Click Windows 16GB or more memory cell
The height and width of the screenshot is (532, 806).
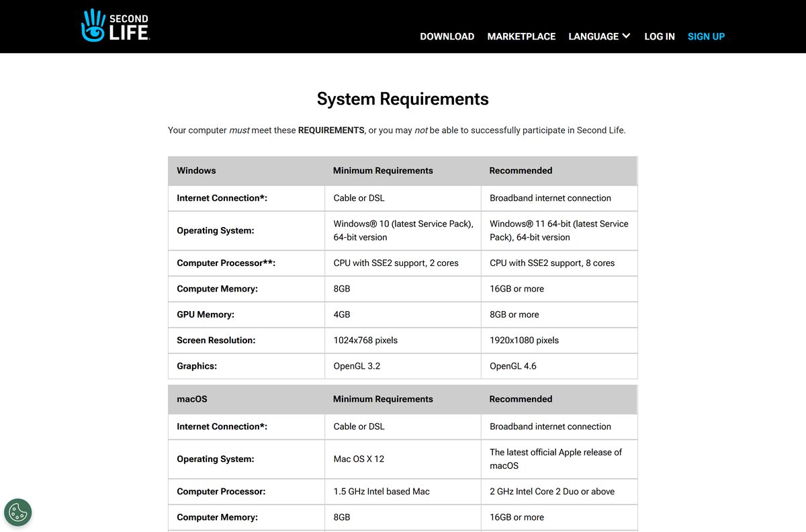[x=559, y=289]
